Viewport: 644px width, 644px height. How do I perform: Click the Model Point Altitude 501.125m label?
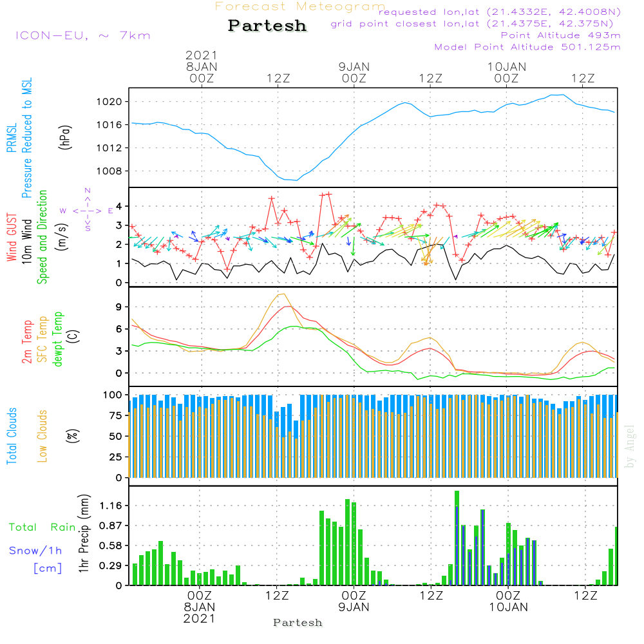(527, 47)
